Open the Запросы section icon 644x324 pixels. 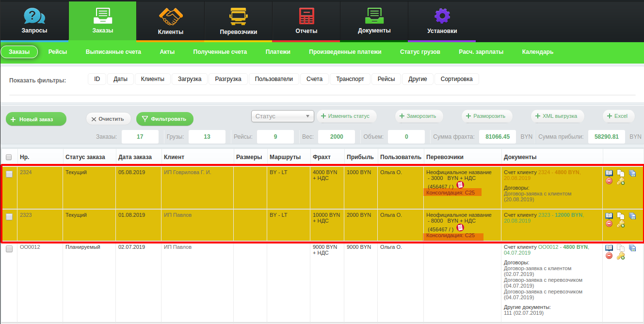point(34,16)
